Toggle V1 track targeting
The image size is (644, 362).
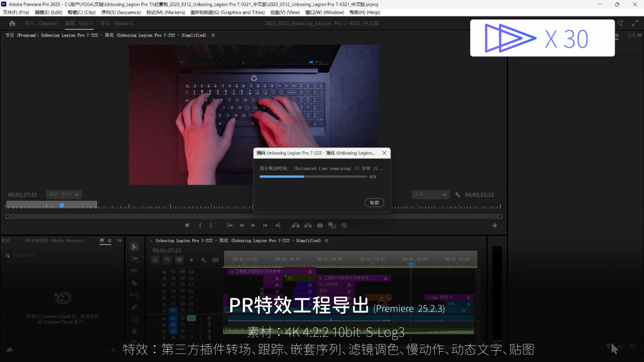[173, 311]
